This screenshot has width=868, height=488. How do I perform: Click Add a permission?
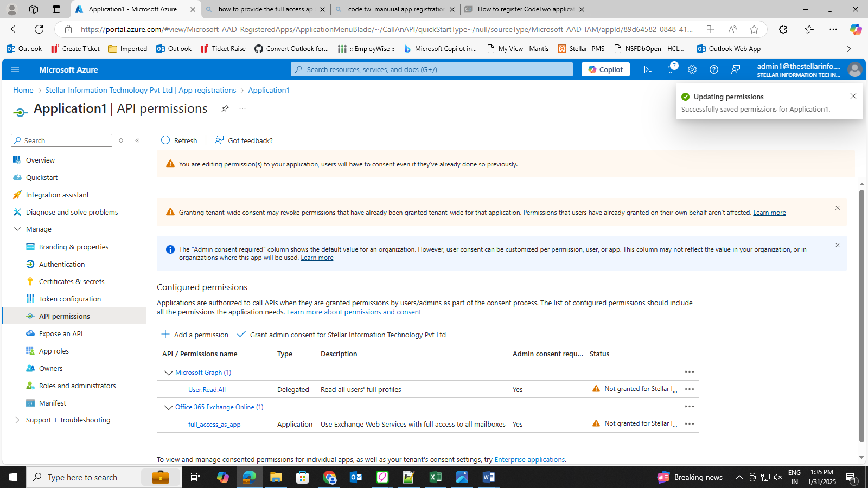(x=195, y=335)
